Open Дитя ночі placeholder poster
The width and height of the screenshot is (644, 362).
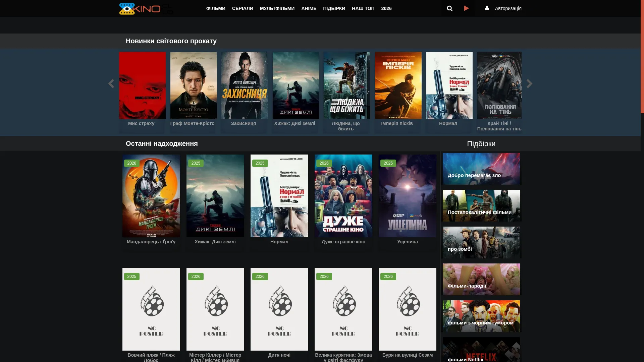click(279, 309)
